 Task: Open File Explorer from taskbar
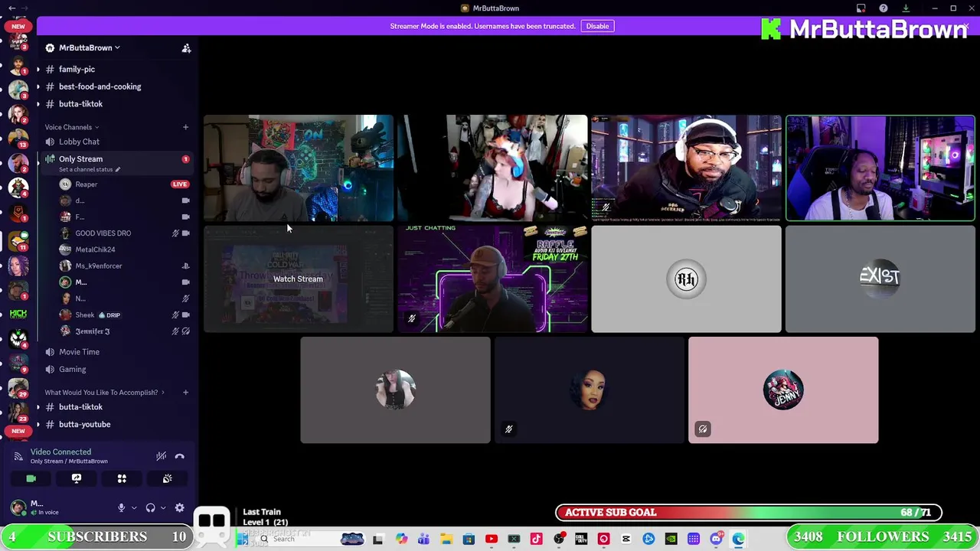point(446,540)
